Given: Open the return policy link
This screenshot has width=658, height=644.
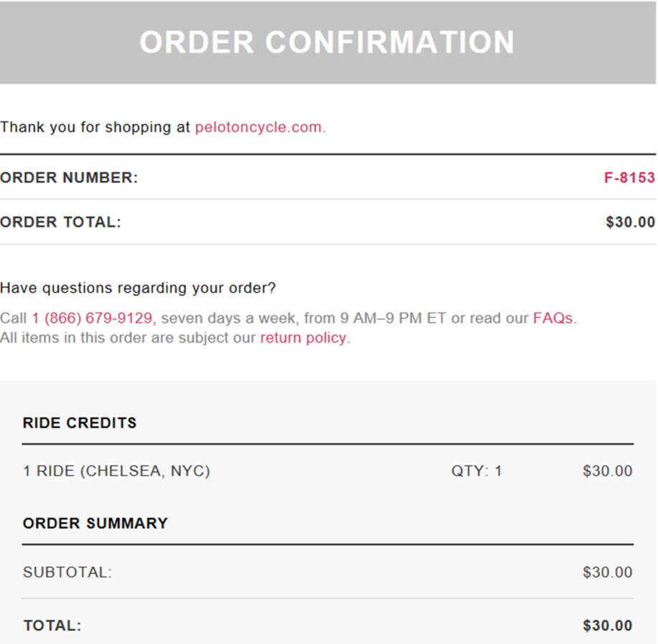Looking at the screenshot, I should click(304, 338).
